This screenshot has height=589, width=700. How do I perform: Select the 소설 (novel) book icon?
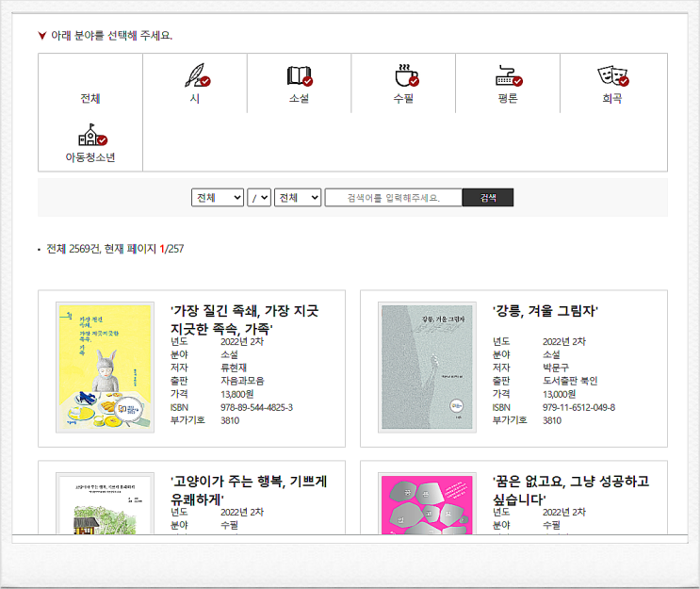[x=300, y=75]
